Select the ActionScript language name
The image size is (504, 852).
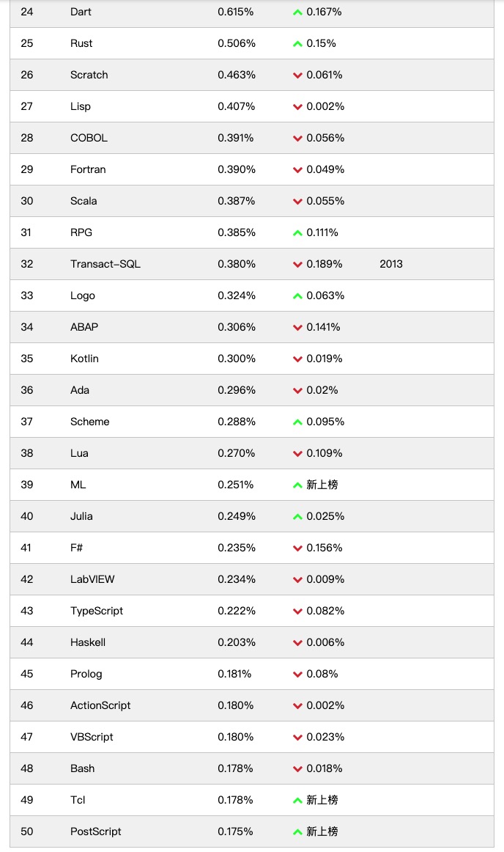pyautogui.click(x=100, y=705)
